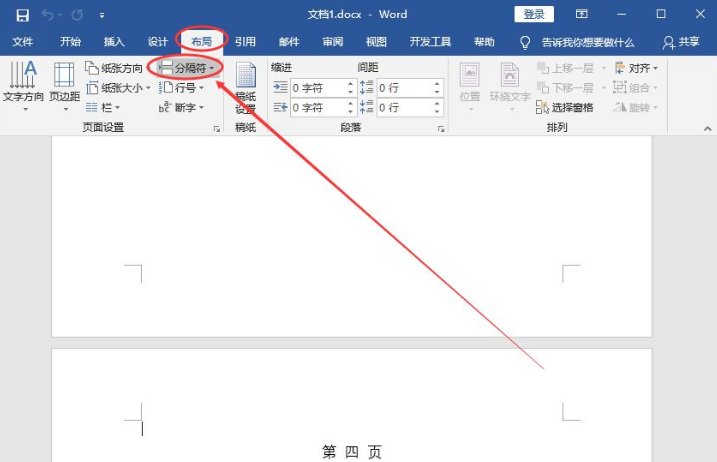Screen dimensions: 717x462
Task: Switch to the 邮件 tab
Action: pyautogui.click(x=289, y=42)
